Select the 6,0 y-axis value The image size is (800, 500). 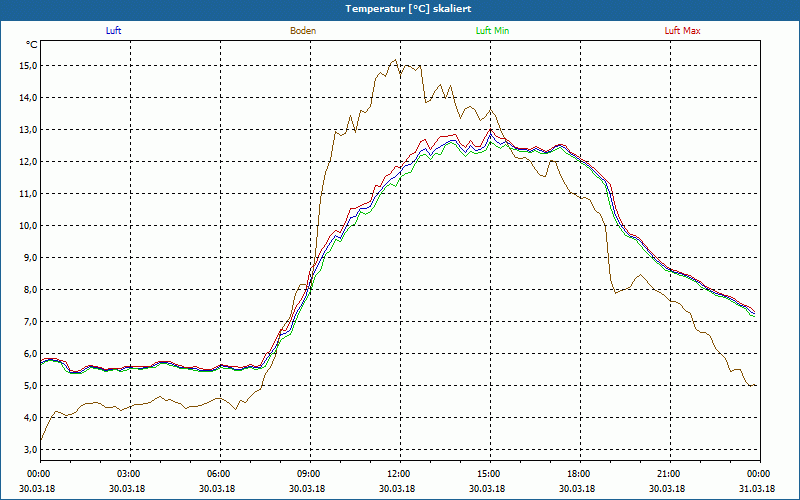point(30,354)
